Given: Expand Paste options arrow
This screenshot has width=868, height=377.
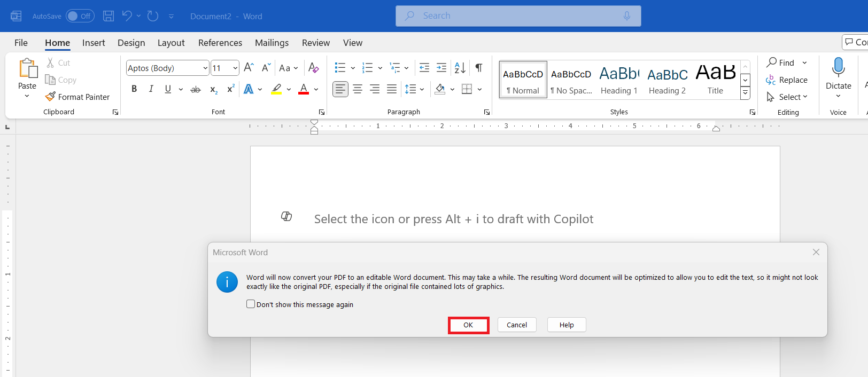Looking at the screenshot, I should pyautogui.click(x=27, y=96).
